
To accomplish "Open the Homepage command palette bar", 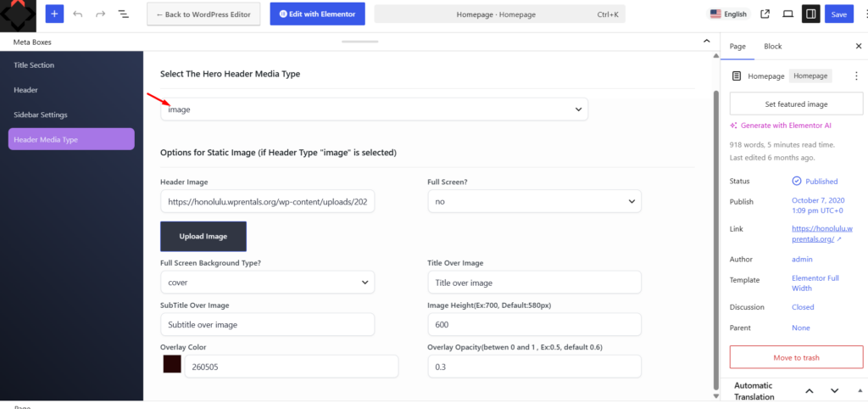I will tap(499, 14).
